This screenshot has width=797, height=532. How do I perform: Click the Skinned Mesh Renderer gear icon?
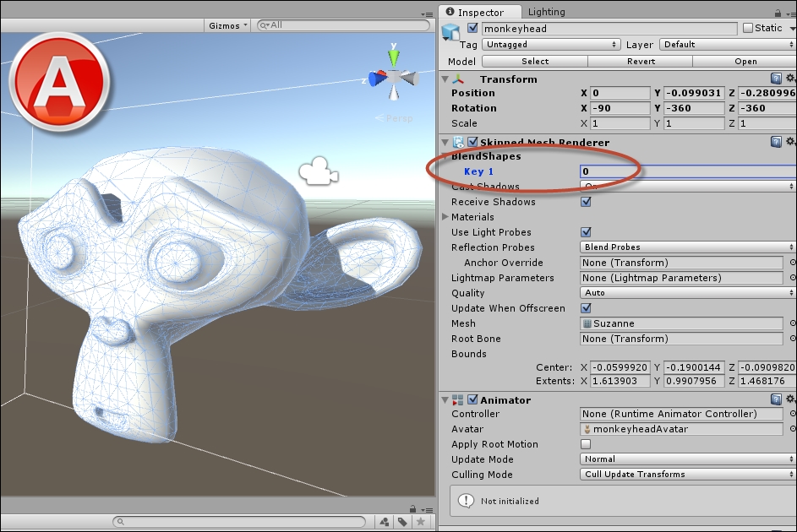click(789, 142)
